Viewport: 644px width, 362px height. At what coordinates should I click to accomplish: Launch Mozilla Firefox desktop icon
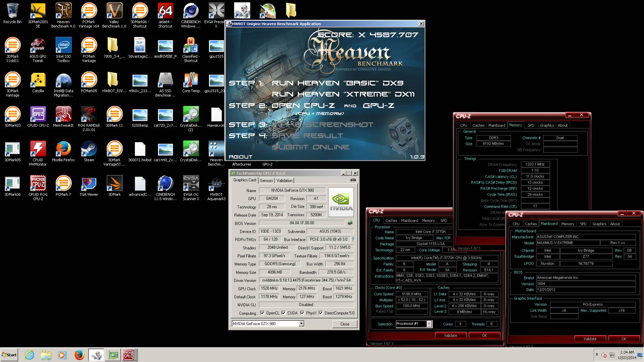coord(63,152)
